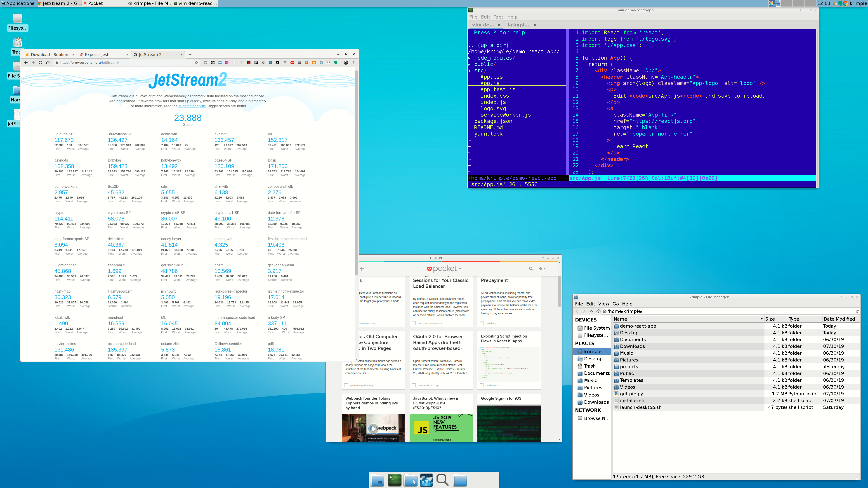The height and width of the screenshot is (488, 868).
Task: Open the in-depth analysis link
Action: 192,106
